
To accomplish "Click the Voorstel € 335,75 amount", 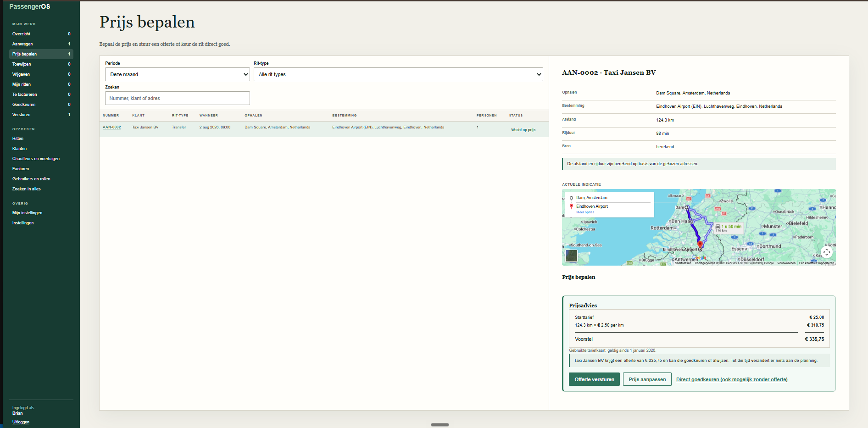I will (814, 339).
